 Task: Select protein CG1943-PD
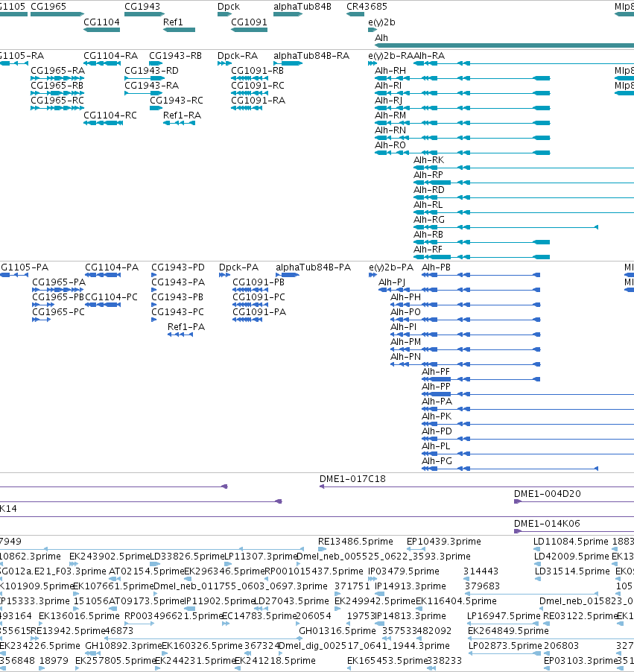click(154, 275)
